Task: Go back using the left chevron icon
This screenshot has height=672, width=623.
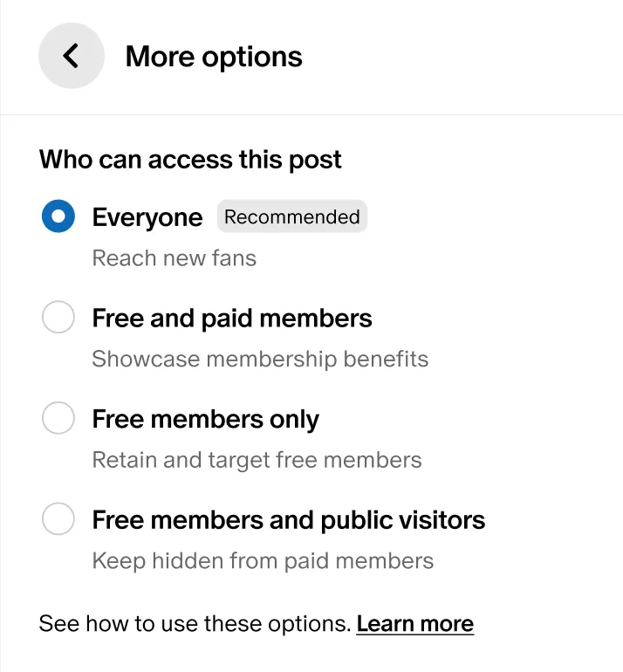Action: [x=71, y=56]
